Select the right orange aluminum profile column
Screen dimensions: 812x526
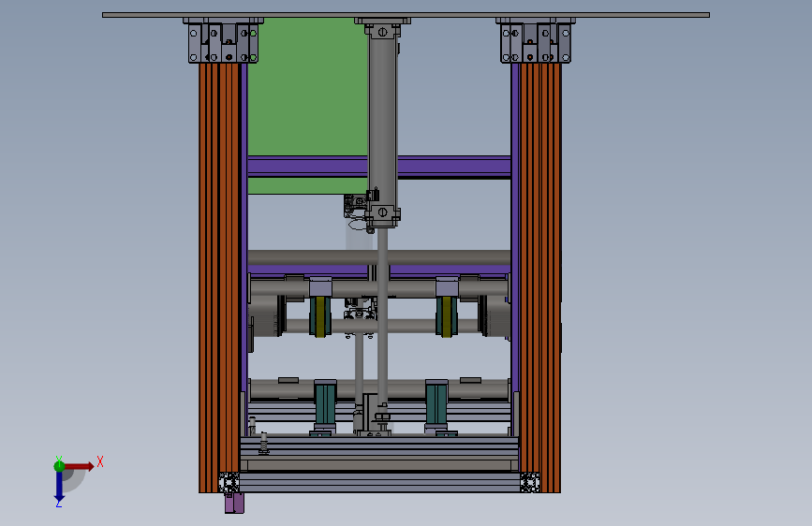point(540,277)
